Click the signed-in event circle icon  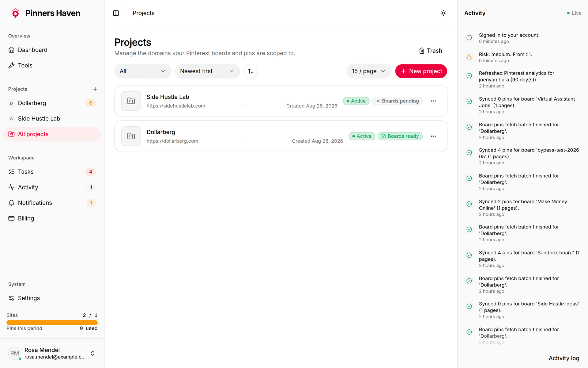point(469,38)
